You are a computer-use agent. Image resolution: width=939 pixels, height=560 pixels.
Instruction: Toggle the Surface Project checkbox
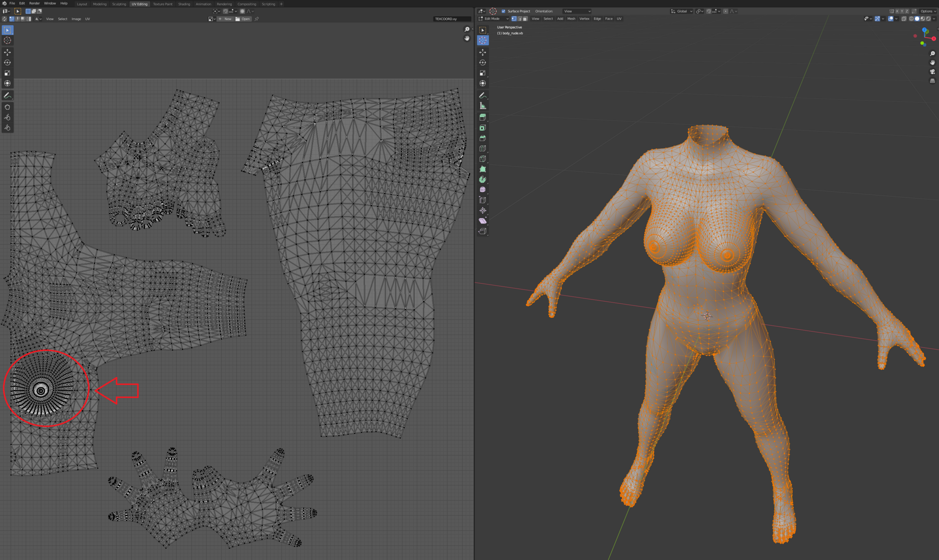point(503,11)
